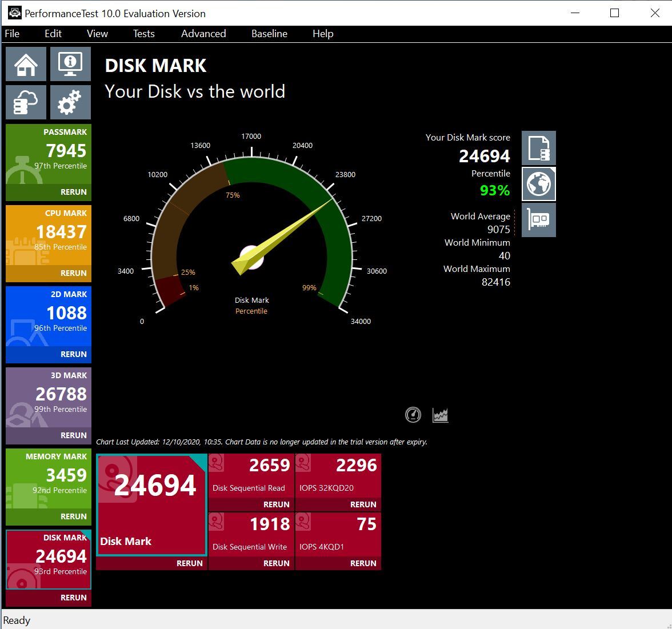Switch to gauge dial chart view

pos(413,415)
